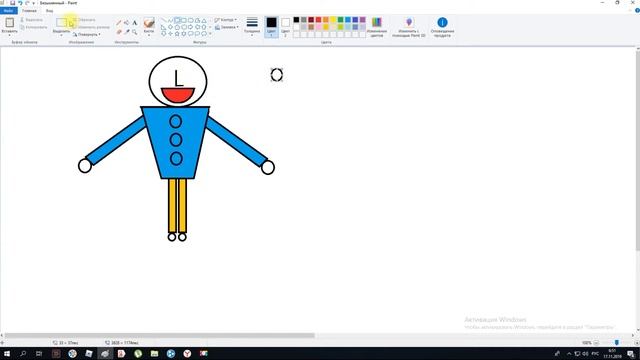Screen dimensions: 640x360
Task: Open the Rotate dropdown
Action: (87, 34)
